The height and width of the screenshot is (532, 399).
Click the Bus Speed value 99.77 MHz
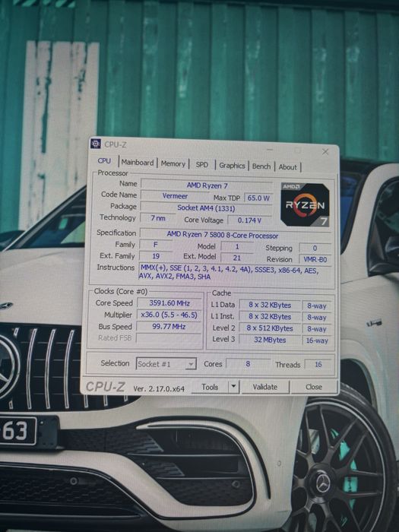click(169, 326)
